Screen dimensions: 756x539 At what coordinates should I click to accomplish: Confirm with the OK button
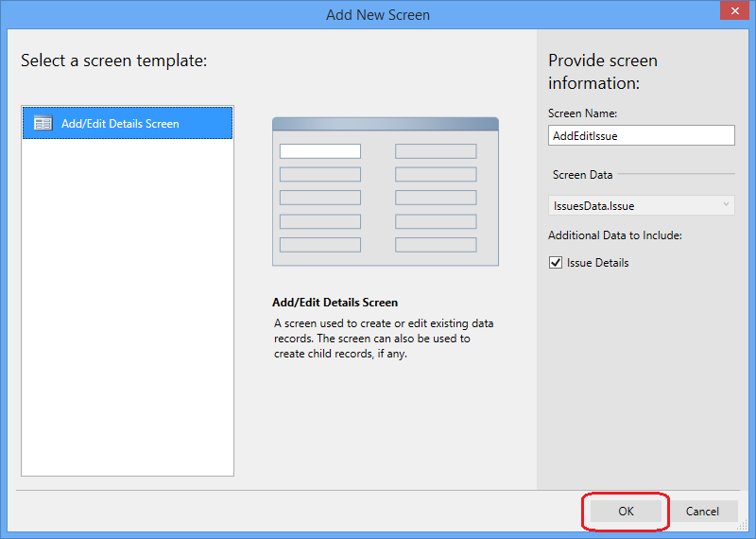click(x=626, y=511)
